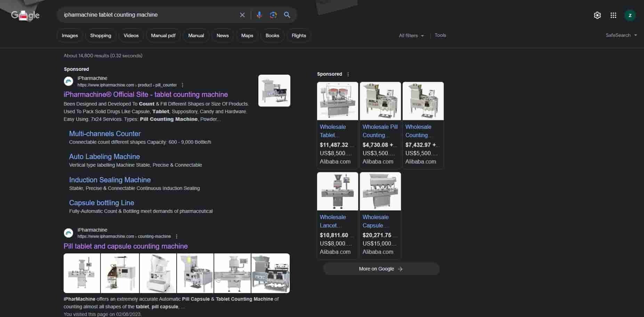644x317 pixels.
Task: Open the three-dot menu beside pill_counter URL
Action: click(183, 85)
